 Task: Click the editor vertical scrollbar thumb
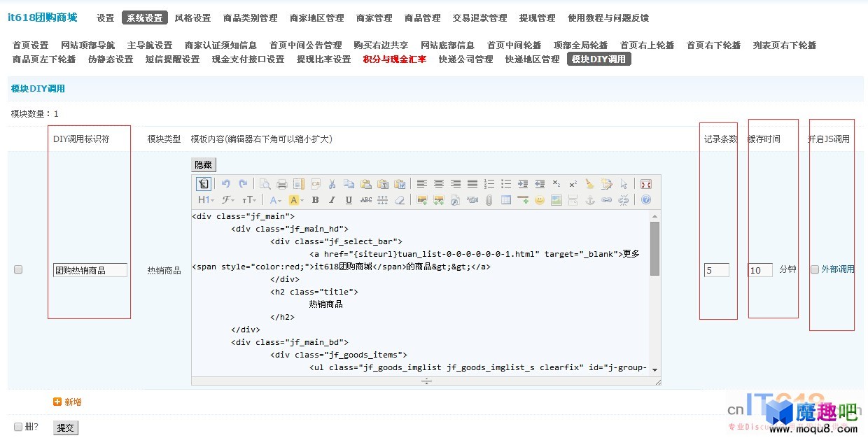[654, 248]
